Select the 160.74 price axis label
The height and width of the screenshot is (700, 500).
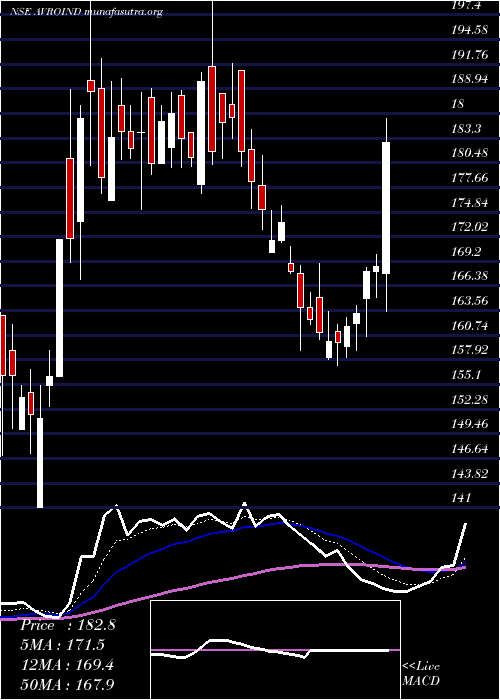click(x=470, y=325)
